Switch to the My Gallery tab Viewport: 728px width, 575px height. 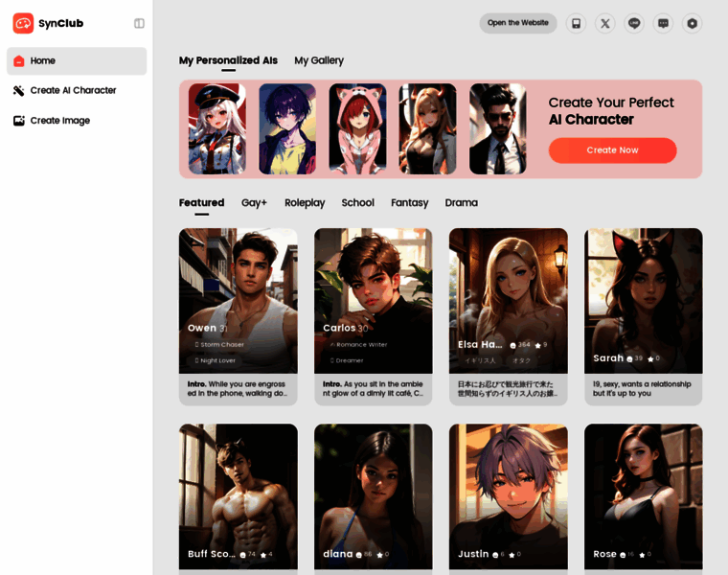point(319,60)
